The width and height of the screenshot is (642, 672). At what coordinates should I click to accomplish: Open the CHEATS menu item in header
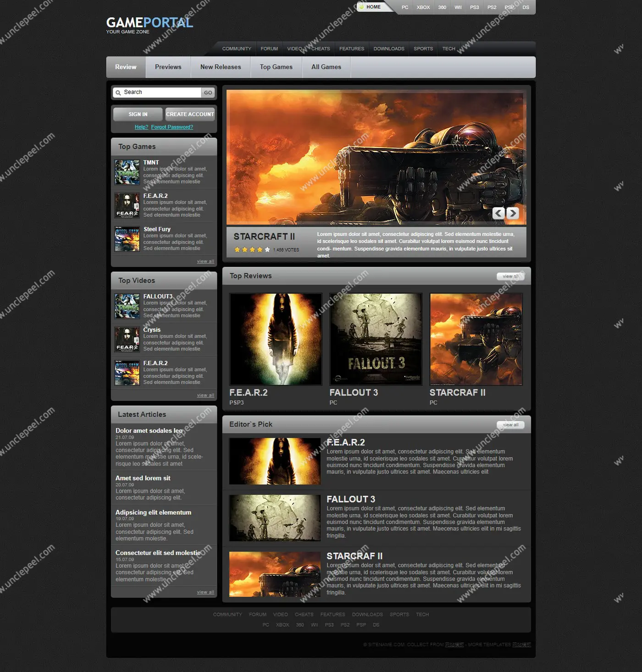321,49
